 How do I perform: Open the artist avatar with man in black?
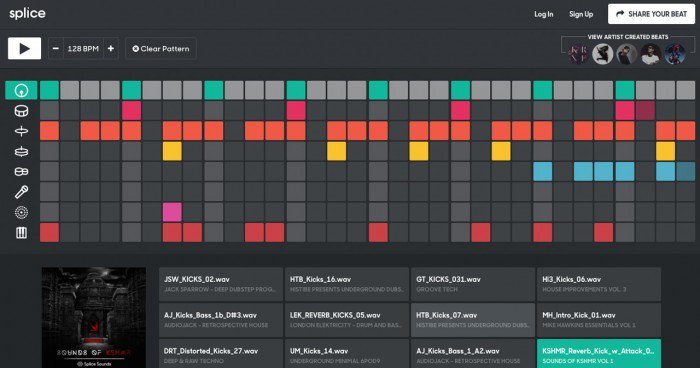627,54
